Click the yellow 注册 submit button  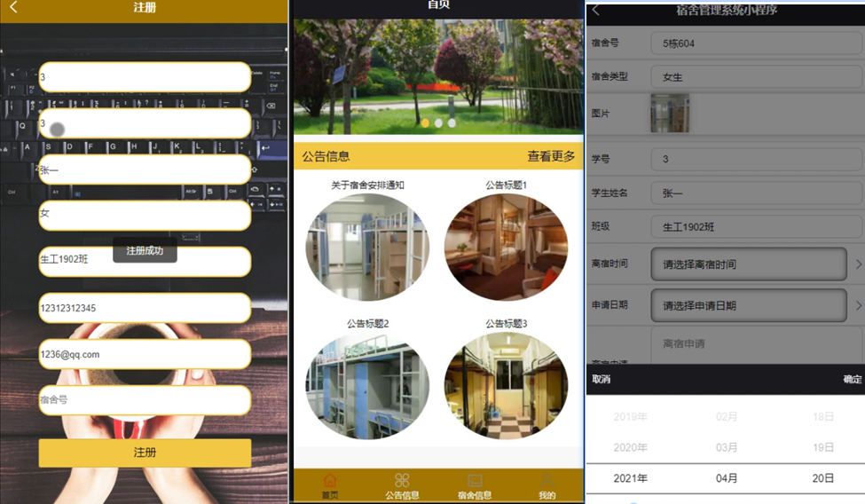(145, 453)
